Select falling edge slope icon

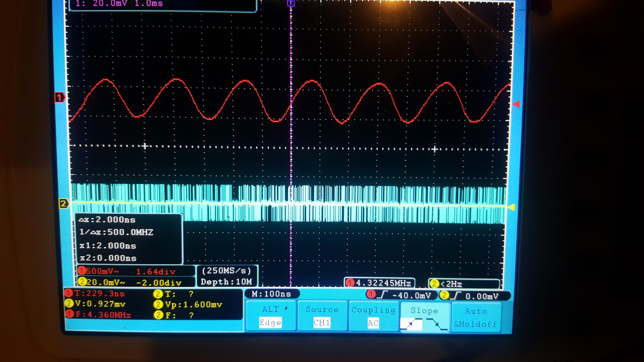437,324
